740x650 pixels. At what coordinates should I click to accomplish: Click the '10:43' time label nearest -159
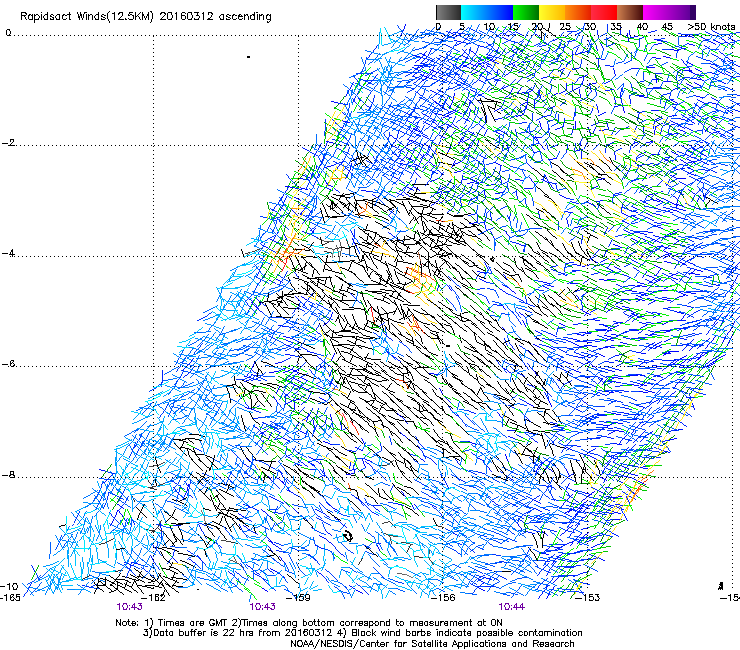click(262, 607)
